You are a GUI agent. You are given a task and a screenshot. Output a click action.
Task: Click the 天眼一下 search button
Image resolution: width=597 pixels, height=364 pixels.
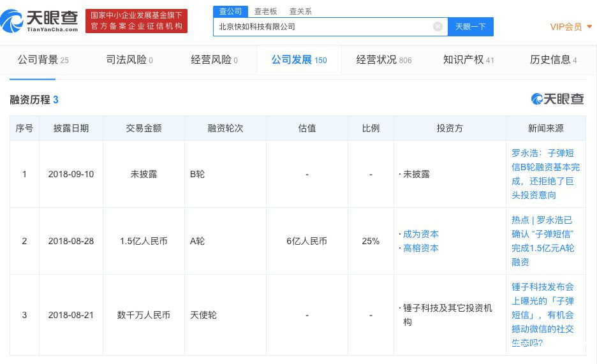click(471, 27)
